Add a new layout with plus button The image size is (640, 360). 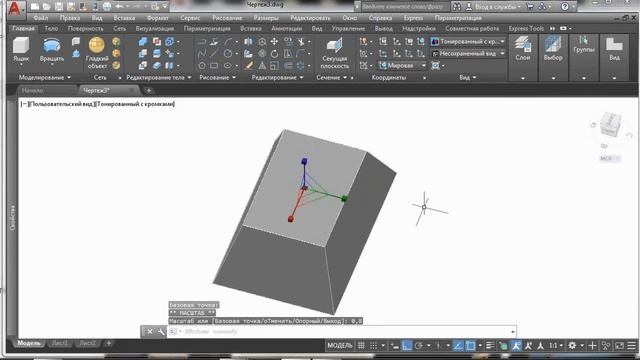click(x=109, y=343)
